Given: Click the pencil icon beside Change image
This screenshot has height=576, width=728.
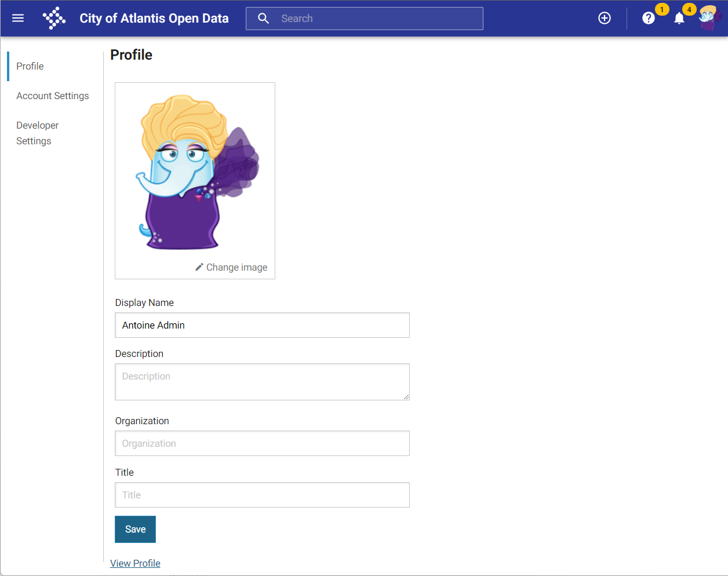Looking at the screenshot, I should pyautogui.click(x=199, y=267).
